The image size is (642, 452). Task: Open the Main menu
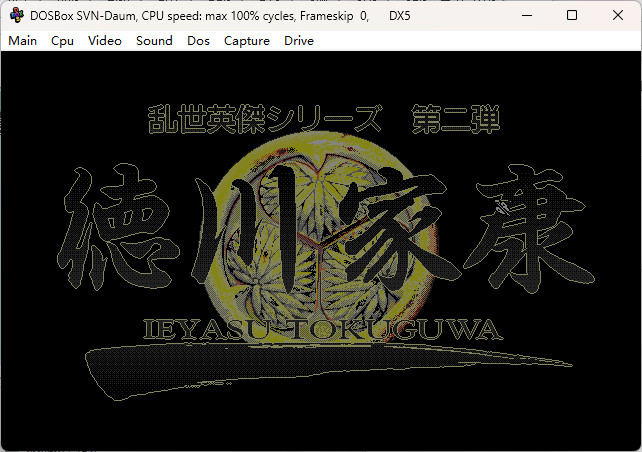point(22,41)
